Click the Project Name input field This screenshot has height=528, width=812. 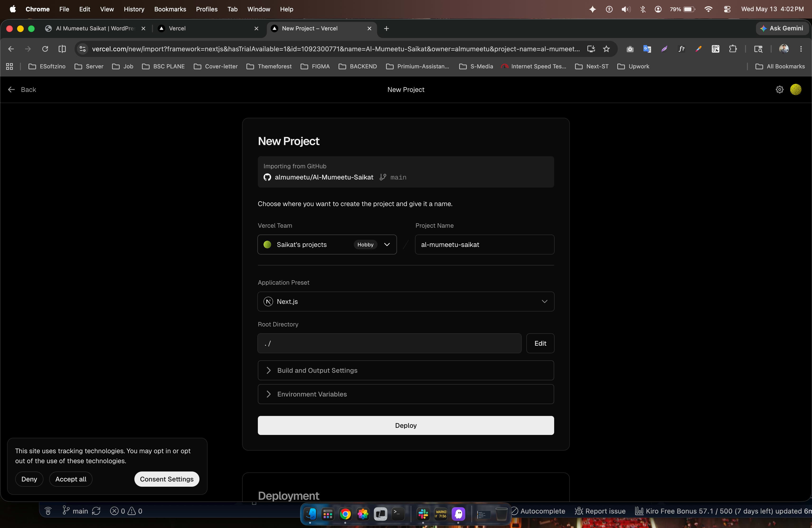[x=485, y=245]
